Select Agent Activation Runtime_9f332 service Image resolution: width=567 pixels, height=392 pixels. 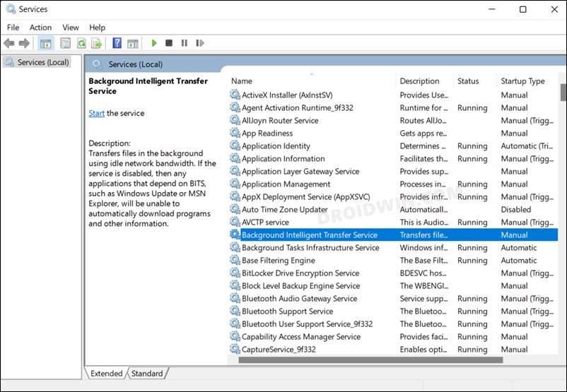pyautogui.click(x=393, y=107)
